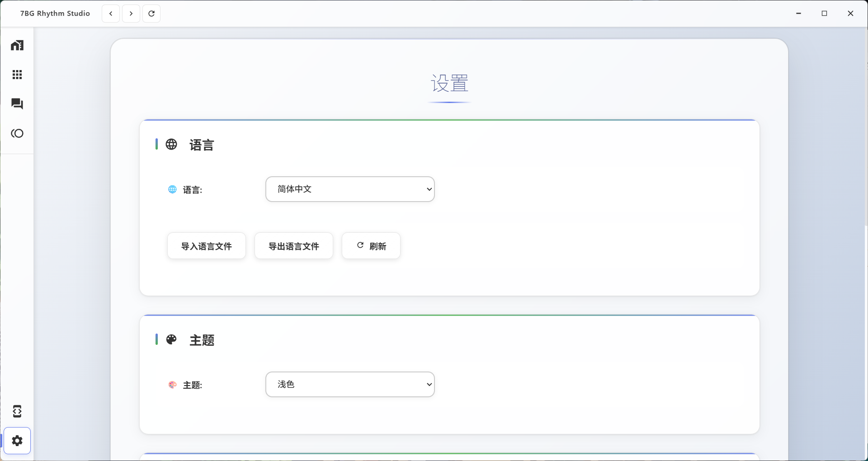Click the palette icon next to 主题: label

pos(172,385)
